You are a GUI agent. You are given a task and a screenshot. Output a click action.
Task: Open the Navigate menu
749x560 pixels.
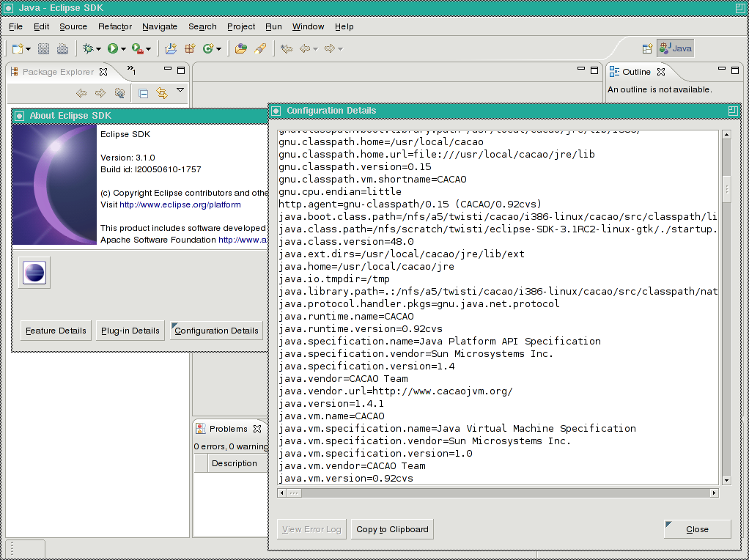(x=160, y=27)
